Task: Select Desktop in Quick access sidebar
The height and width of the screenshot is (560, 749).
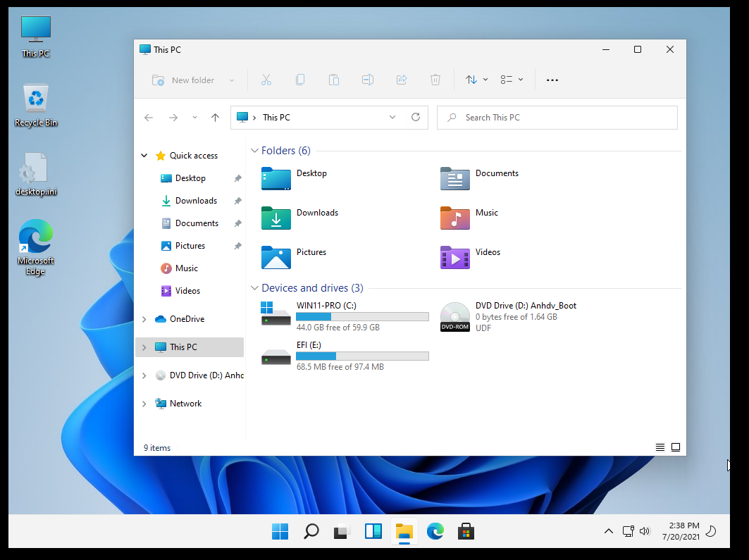Action: [190, 178]
